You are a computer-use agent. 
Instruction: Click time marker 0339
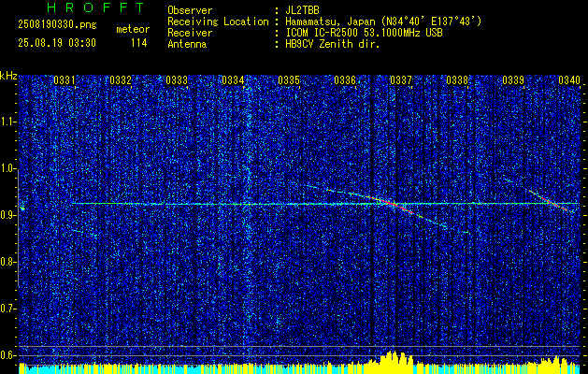513,80
